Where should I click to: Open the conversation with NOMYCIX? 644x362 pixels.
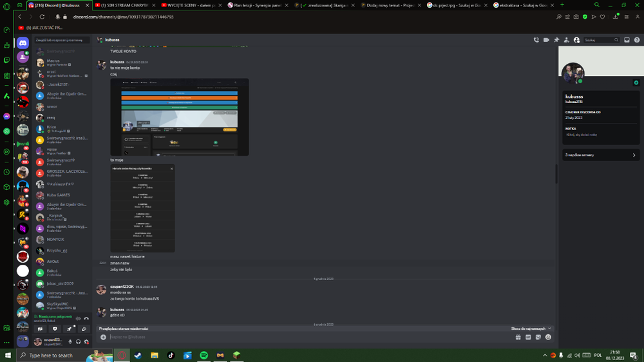(x=62, y=240)
